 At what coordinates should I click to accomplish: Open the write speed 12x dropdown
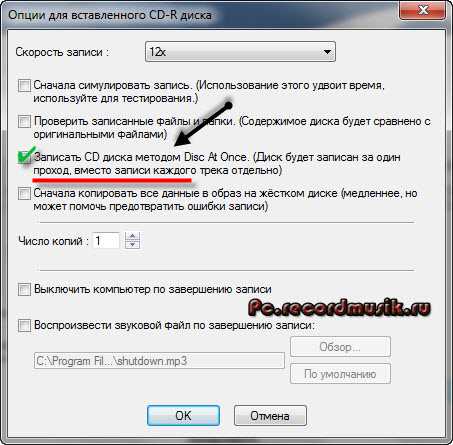[x=240, y=52]
